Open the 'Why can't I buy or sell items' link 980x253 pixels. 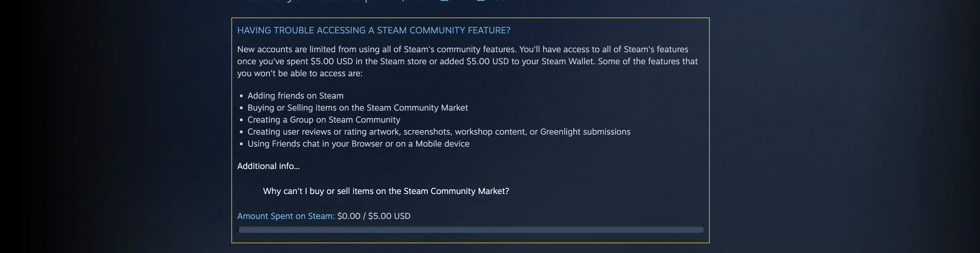pyautogui.click(x=386, y=191)
